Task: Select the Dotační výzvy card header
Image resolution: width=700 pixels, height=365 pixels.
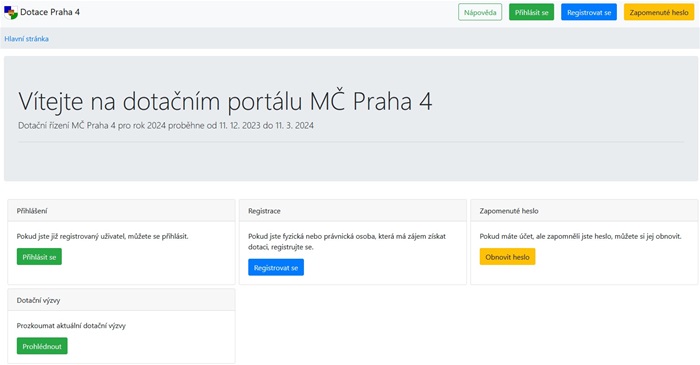Action: pyautogui.click(x=121, y=300)
